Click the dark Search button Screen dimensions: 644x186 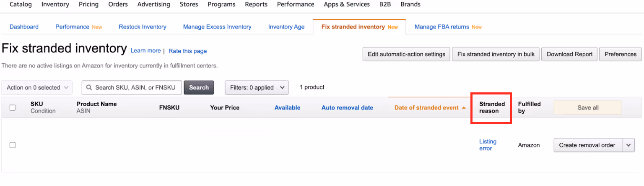pos(199,88)
